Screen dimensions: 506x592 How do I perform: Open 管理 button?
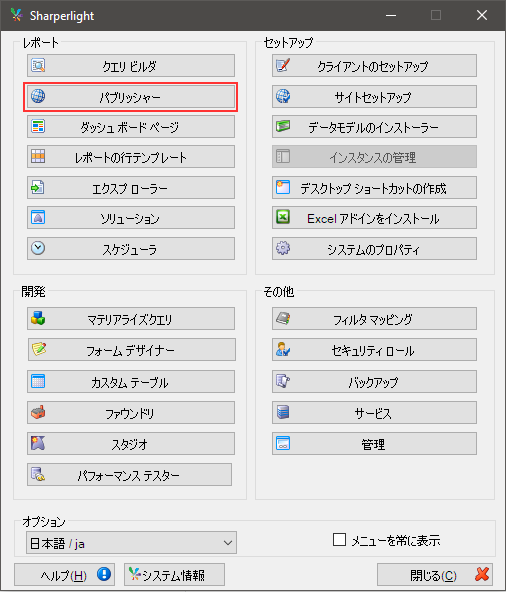374,444
